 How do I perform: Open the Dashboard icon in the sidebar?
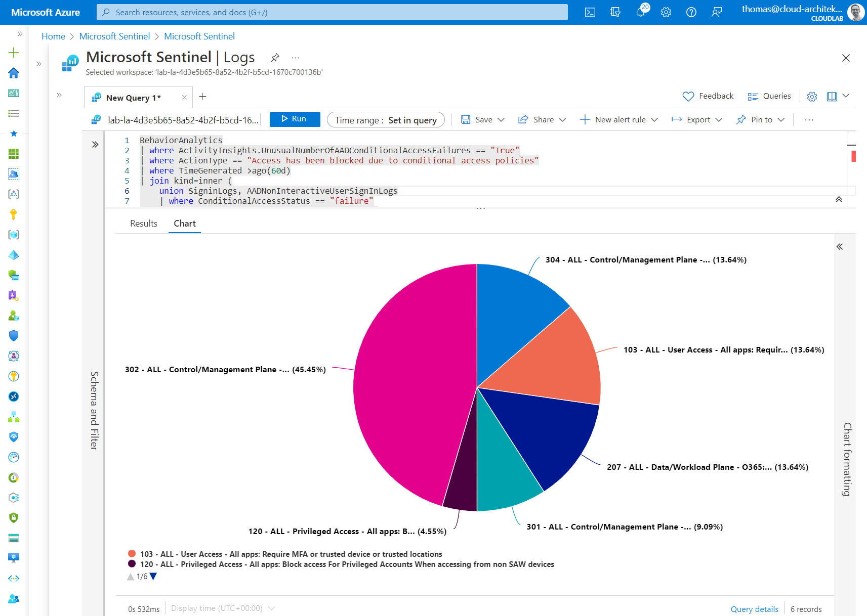coord(14,93)
